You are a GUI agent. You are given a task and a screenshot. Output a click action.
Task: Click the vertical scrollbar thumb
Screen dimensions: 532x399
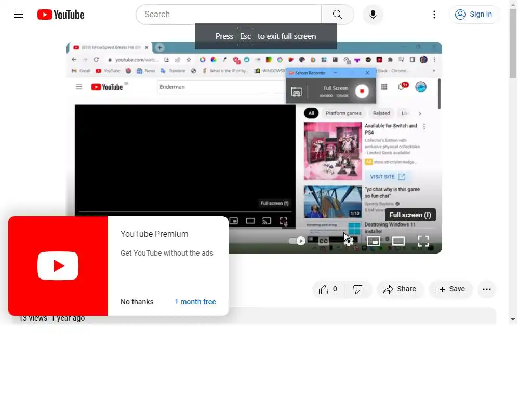(513, 44)
